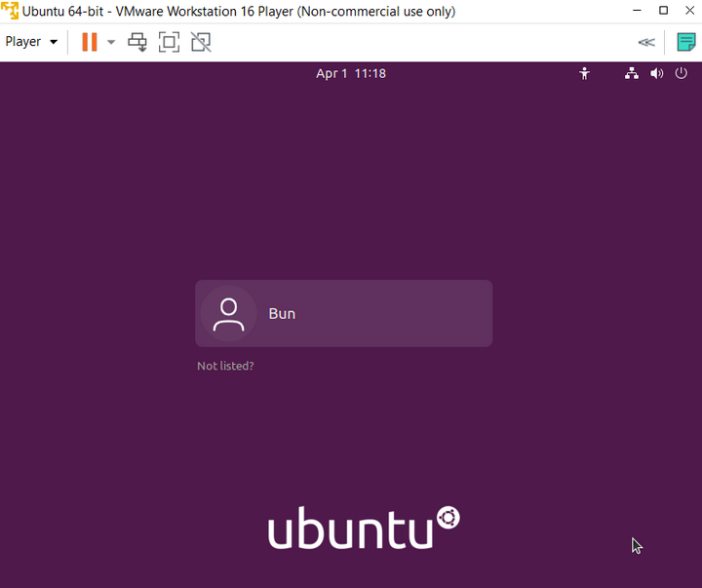
Task: Open the clock showing Apr 1 11:18
Action: pyautogui.click(x=351, y=73)
